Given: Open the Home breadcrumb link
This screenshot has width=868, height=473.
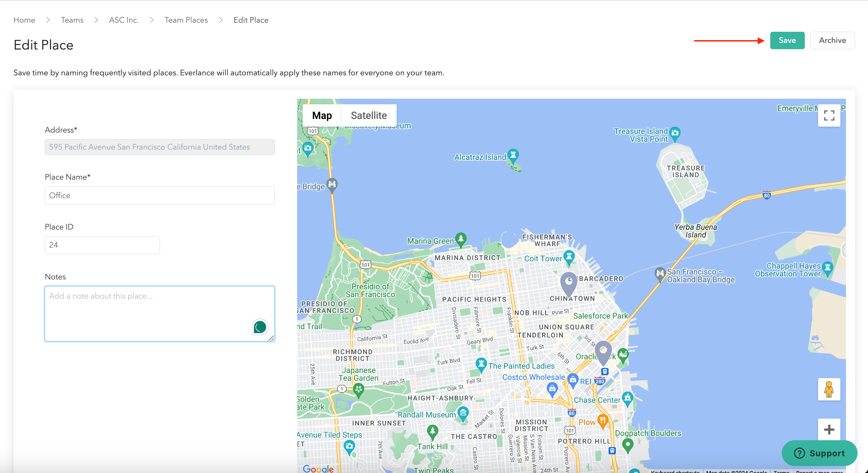Looking at the screenshot, I should [x=24, y=20].
